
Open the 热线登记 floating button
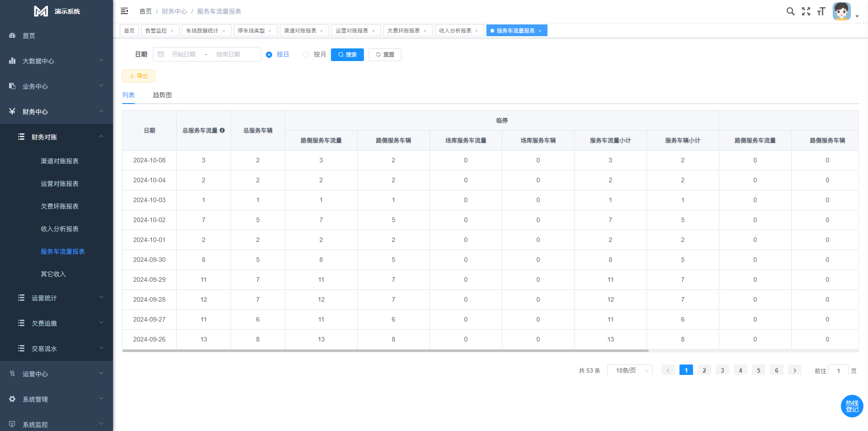tap(852, 406)
